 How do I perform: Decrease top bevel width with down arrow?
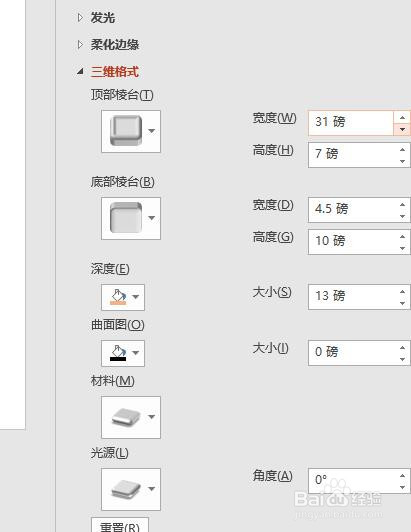click(402, 129)
